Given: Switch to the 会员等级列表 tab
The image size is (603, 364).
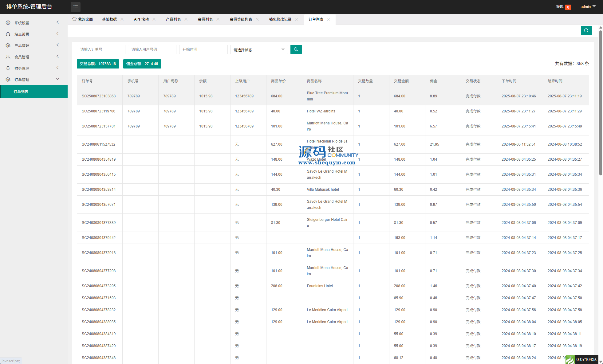Looking at the screenshot, I should pyautogui.click(x=241, y=19).
